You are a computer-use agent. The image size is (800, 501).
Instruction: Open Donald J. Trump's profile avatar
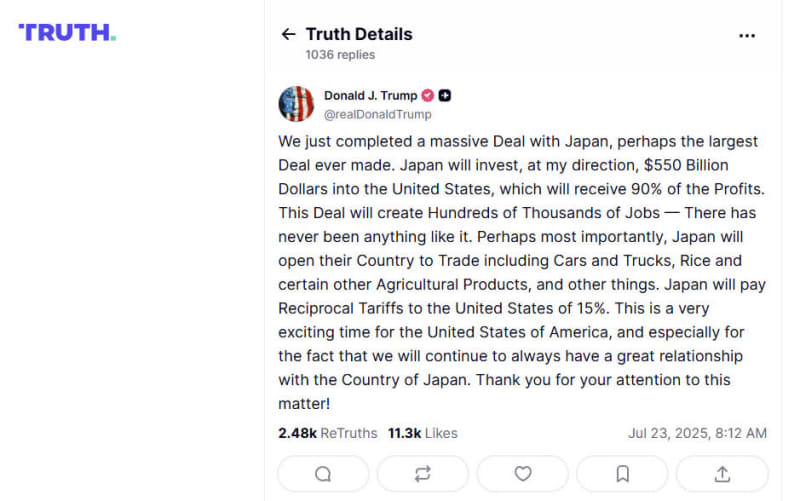[x=296, y=104]
